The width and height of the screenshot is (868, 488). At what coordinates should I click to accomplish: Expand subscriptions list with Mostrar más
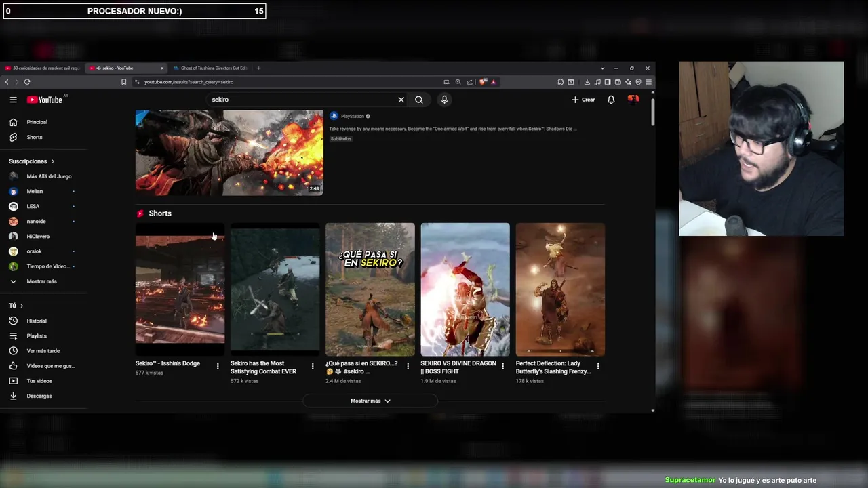tap(42, 281)
